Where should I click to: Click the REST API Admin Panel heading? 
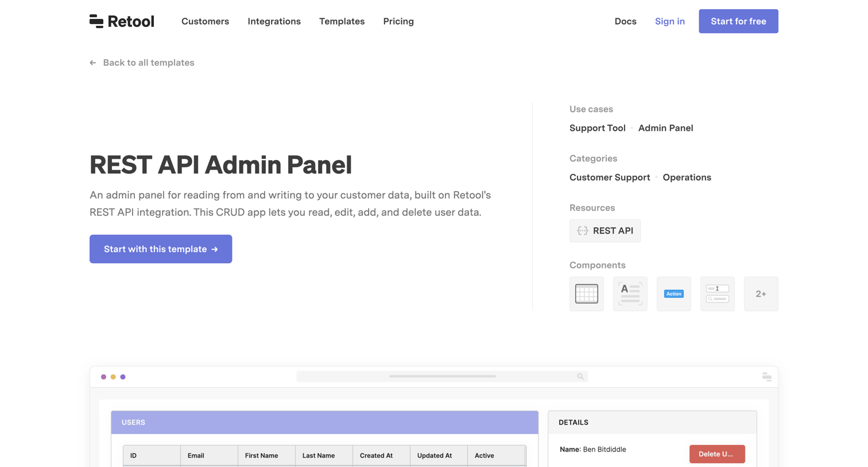coord(220,165)
